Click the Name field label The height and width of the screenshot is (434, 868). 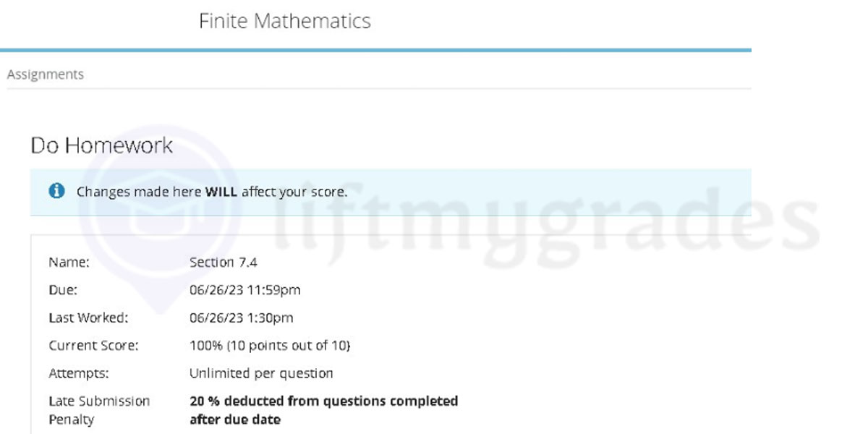coord(69,263)
